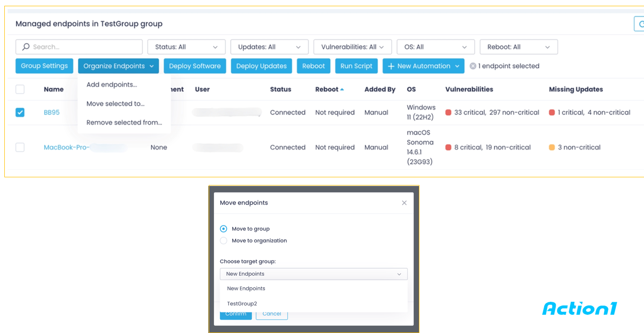Click the plus icon on New Automation
This screenshot has height=333, width=644.
(391, 66)
